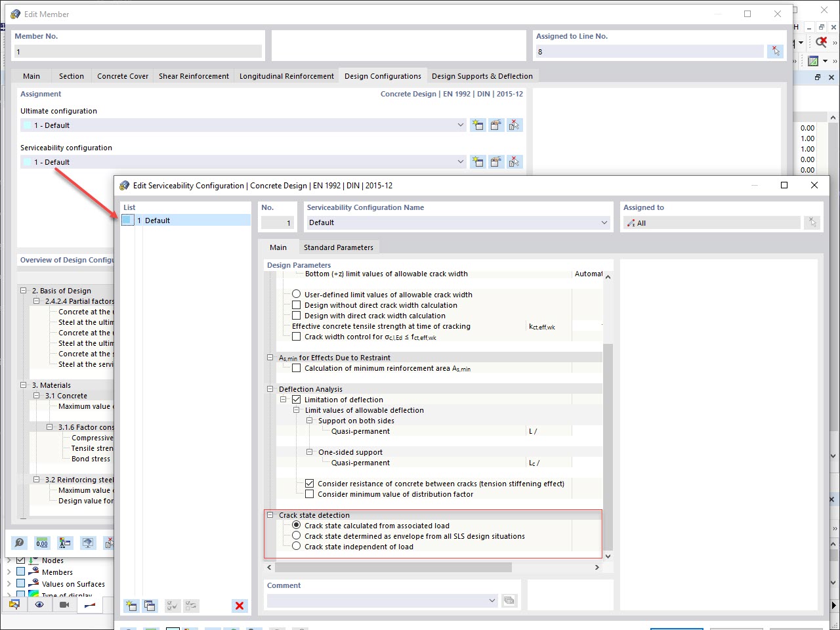Collapse the Deflection Analysis section
This screenshot has width=840, height=630.
coord(270,388)
